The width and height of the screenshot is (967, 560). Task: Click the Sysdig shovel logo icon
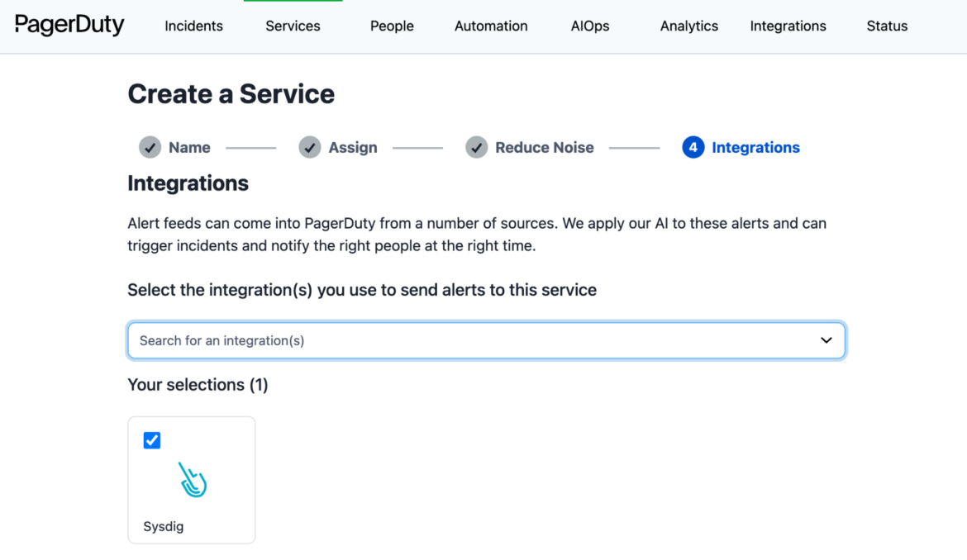click(x=193, y=479)
